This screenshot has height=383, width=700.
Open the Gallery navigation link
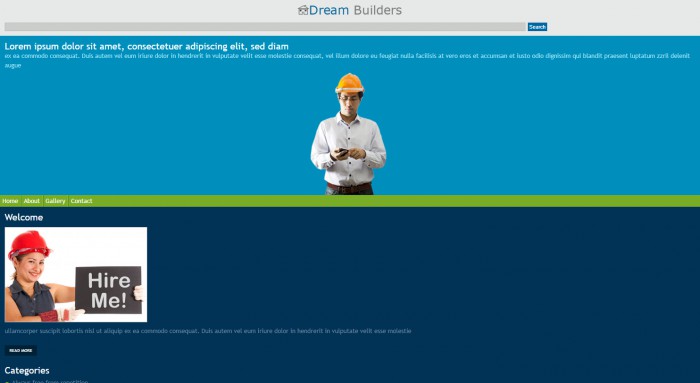click(x=55, y=201)
